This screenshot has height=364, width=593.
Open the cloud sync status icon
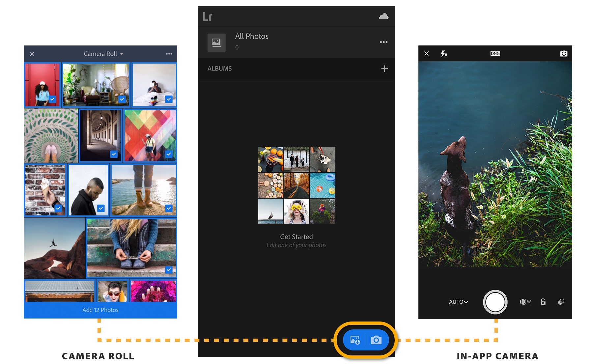[383, 16]
